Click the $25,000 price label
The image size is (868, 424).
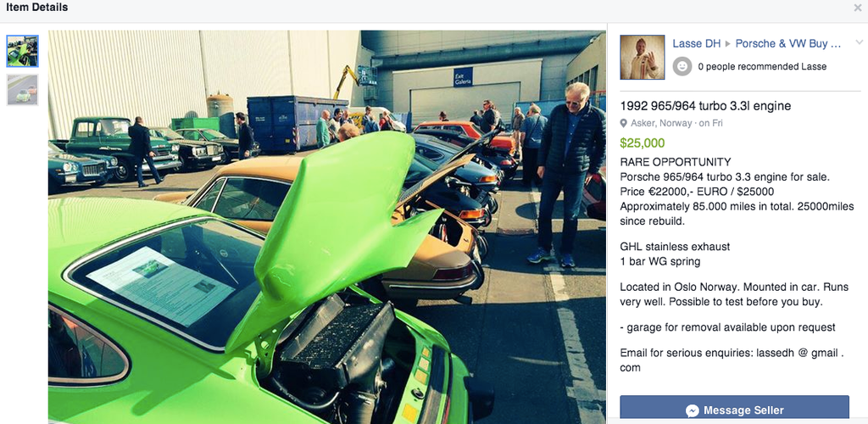click(x=643, y=143)
